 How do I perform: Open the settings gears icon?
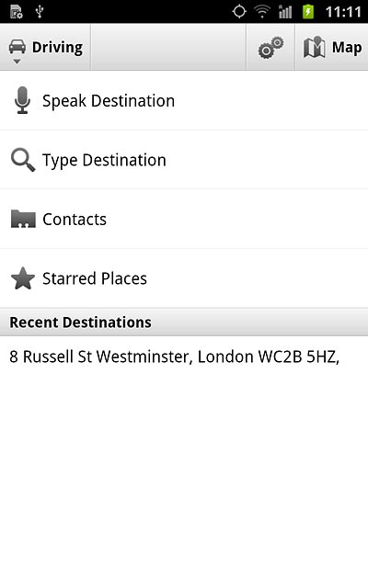[x=270, y=47]
